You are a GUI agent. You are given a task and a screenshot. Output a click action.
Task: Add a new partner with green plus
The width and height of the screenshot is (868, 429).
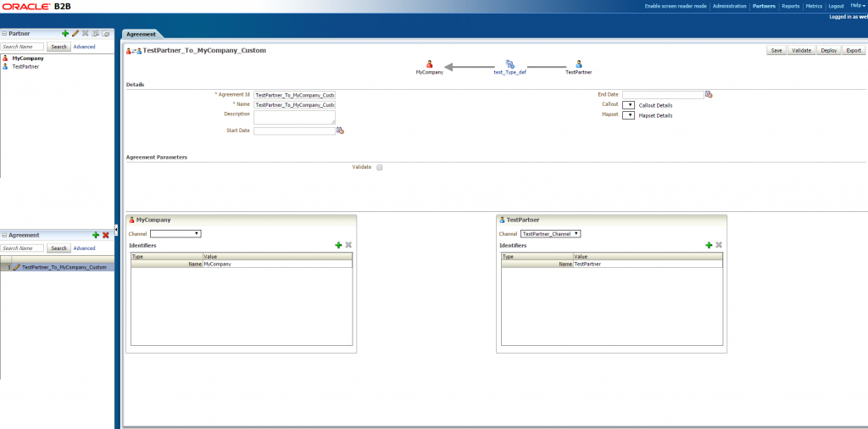(x=65, y=34)
